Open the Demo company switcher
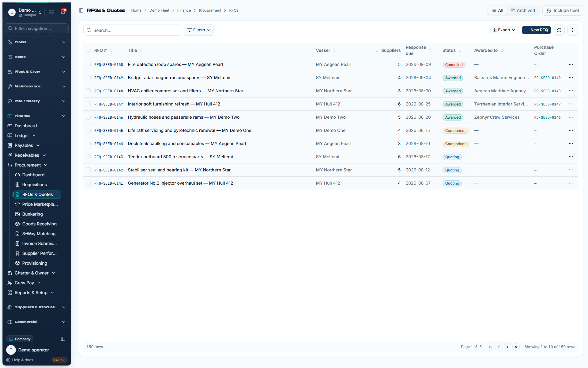The image size is (588, 368). point(25,12)
